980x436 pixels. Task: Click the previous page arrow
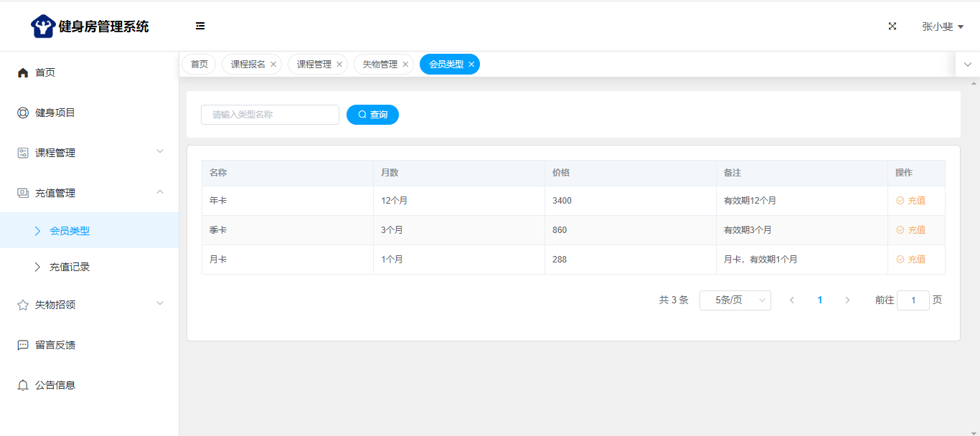click(792, 300)
